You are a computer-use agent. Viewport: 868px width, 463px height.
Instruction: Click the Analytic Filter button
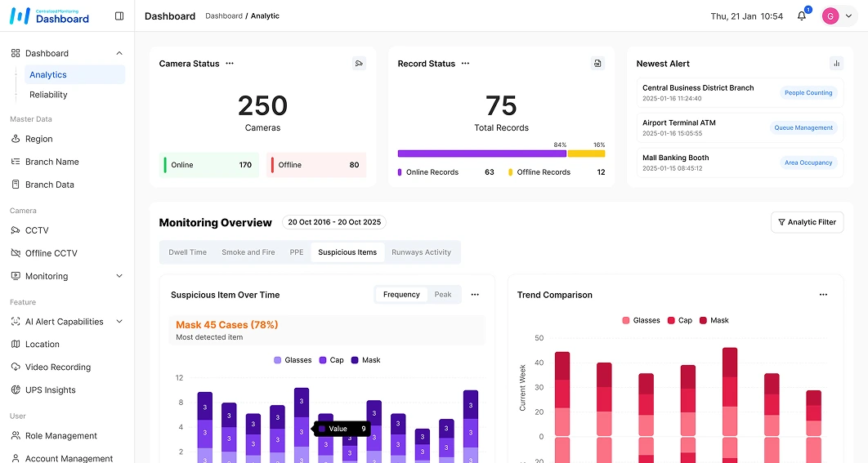807,222
